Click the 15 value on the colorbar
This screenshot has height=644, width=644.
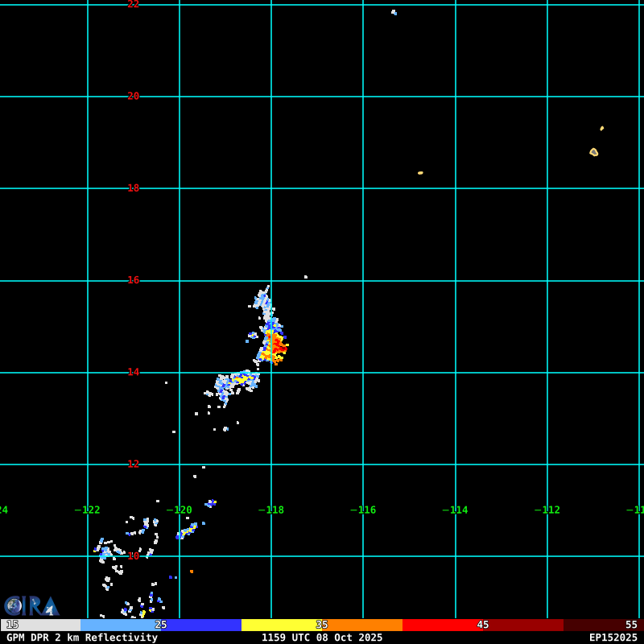(12, 625)
